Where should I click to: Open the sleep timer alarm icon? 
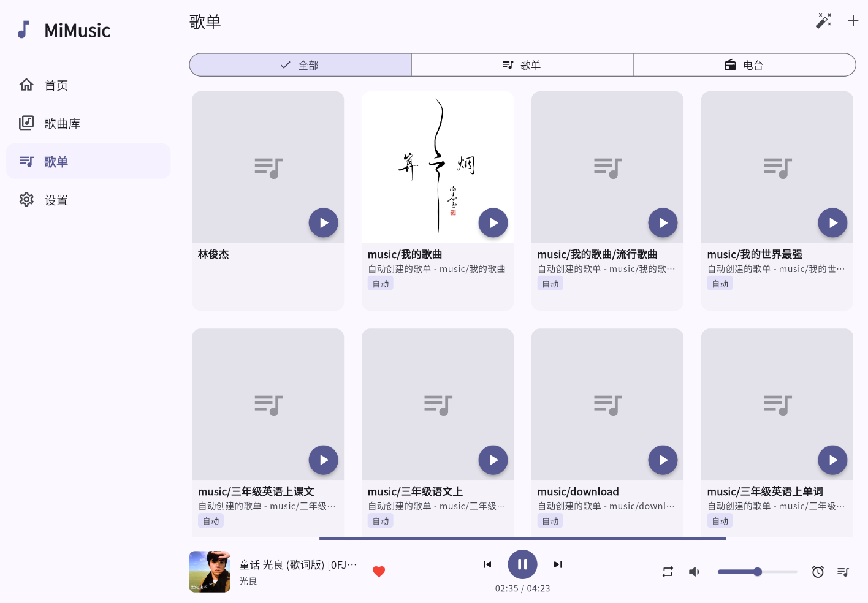(818, 572)
